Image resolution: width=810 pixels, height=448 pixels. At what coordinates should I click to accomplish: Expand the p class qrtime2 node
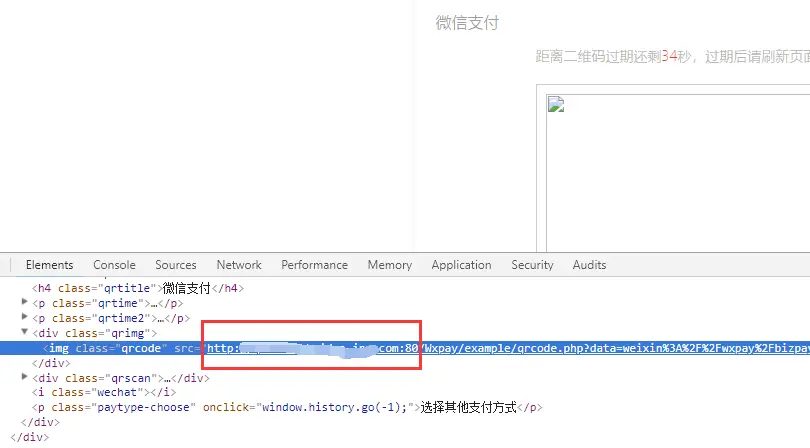pyautogui.click(x=24, y=317)
